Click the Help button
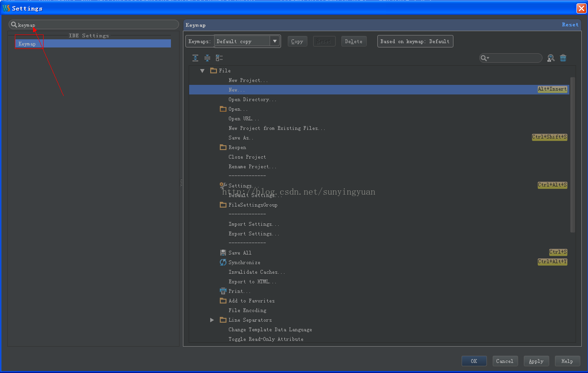588x373 pixels. [x=567, y=361]
